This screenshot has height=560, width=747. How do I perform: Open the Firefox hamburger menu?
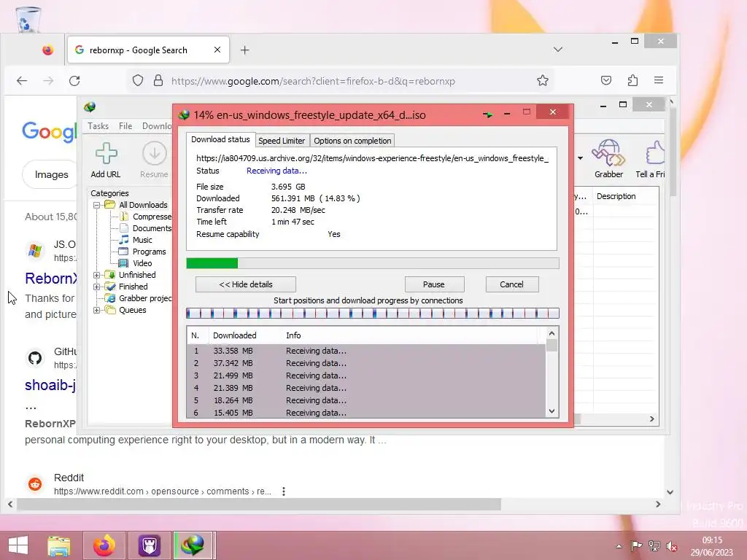coord(659,80)
